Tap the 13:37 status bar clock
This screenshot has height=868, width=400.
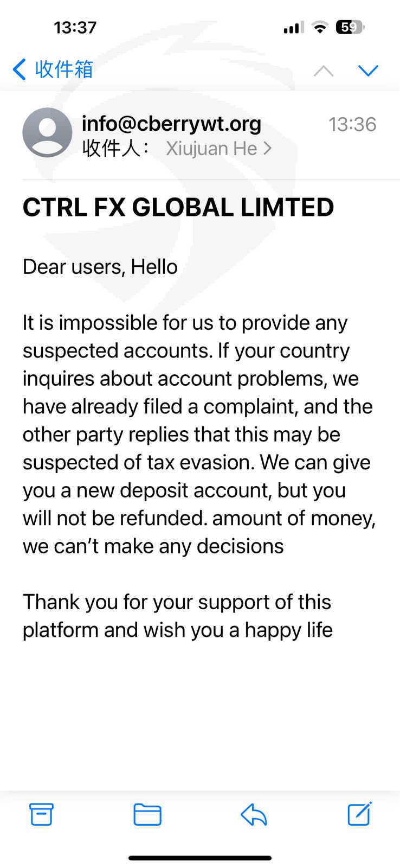75,27
